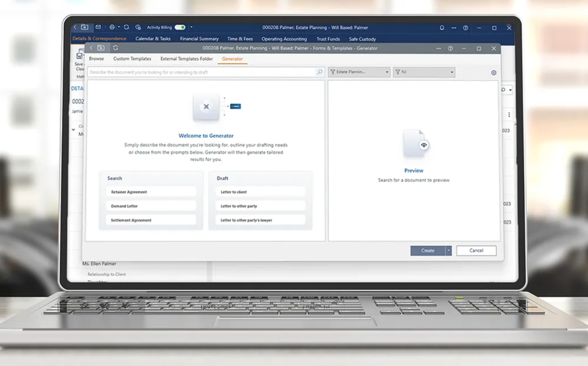
Task: Open Generator dialog more options ellipsis
Action: pyautogui.click(x=439, y=48)
